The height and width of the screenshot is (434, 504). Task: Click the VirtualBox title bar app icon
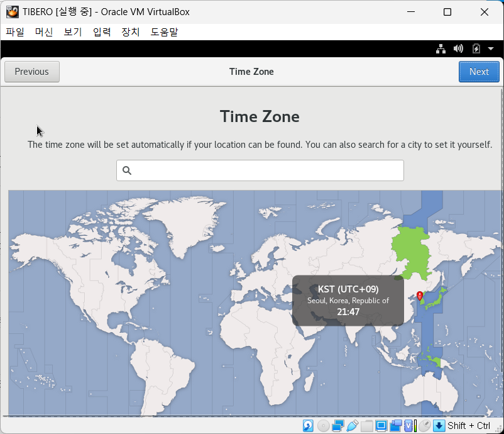(13, 12)
